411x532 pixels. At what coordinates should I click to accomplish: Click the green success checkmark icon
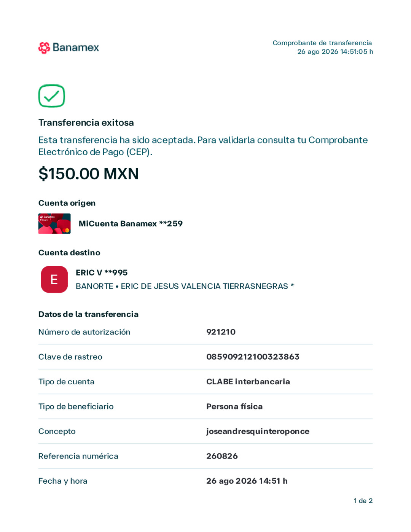click(x=52, y=96)
